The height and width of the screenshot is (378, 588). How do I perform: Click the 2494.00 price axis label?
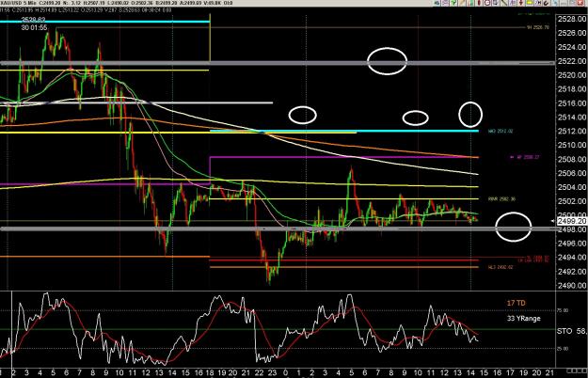572,258
